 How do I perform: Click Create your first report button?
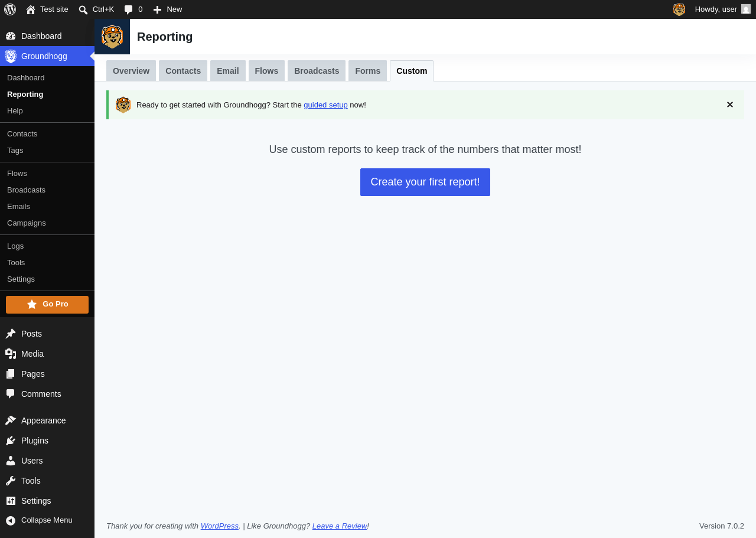point(425,182)
